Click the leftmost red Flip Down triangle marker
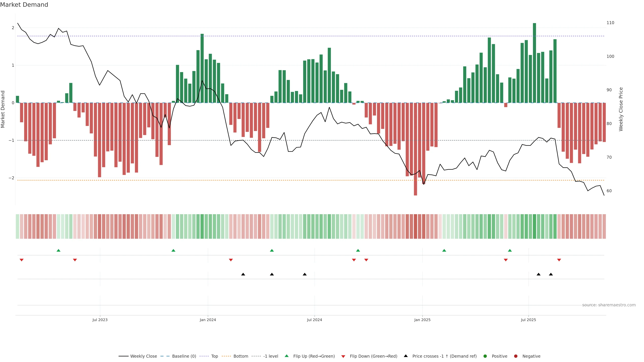 [21, 260]
